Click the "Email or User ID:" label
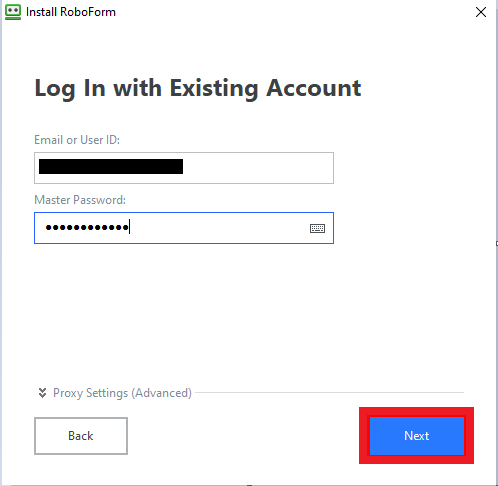Viewport: 498px width, 486px height. pos(77,140)
